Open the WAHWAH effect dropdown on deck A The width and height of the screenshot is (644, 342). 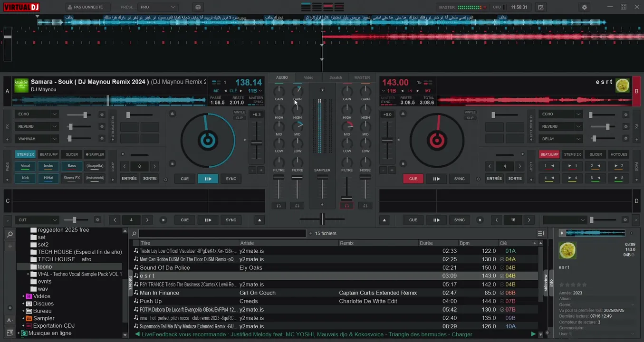click(x=37, y=139)
